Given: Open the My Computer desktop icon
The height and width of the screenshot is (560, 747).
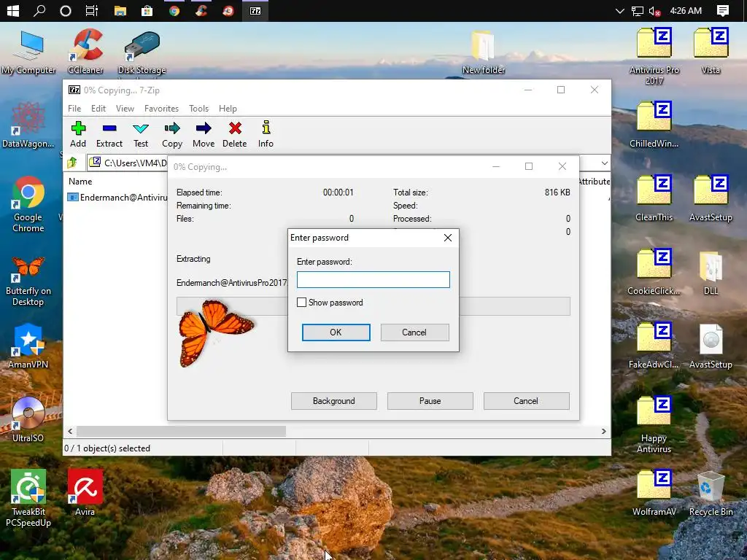Looking at the screenshot, I should pos(28,52).
